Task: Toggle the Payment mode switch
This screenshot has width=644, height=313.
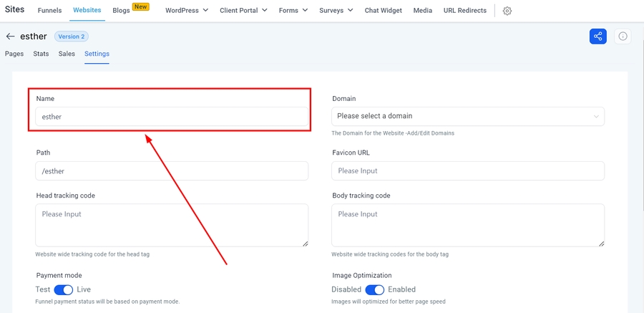Action: coord(64,289)
